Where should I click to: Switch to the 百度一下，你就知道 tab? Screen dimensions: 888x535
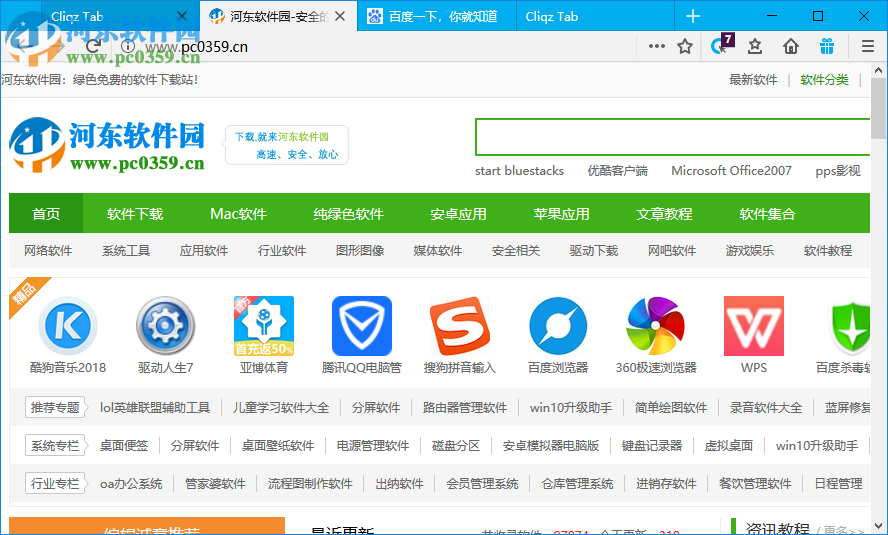click(437, 16)
